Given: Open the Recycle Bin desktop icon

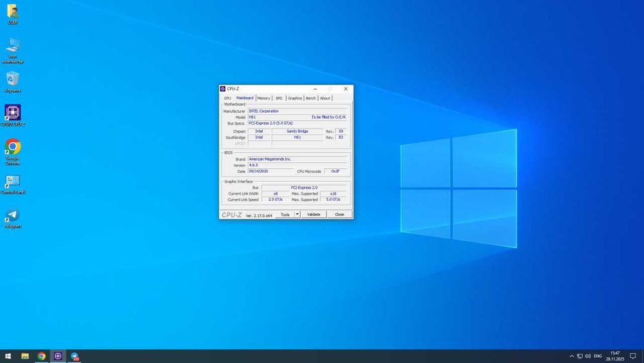Looking at the screenshot, I should [x=12, y=79].
